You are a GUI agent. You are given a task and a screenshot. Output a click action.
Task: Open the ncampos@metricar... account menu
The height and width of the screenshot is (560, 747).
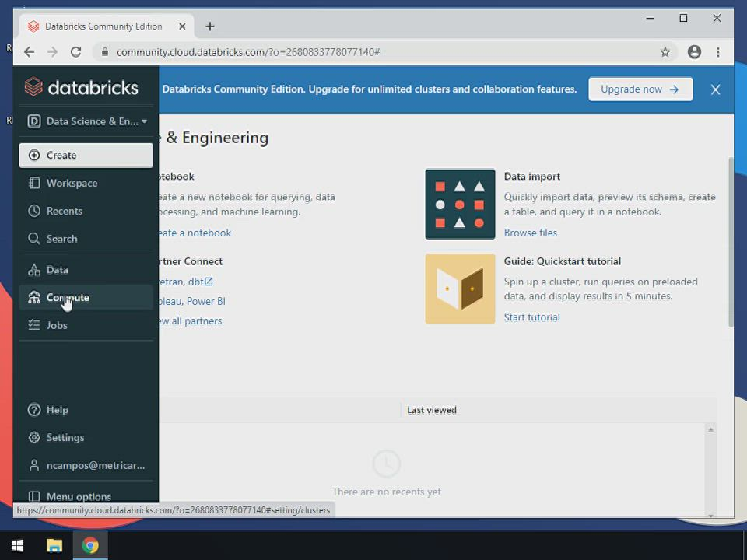click(x=86, y=465)
